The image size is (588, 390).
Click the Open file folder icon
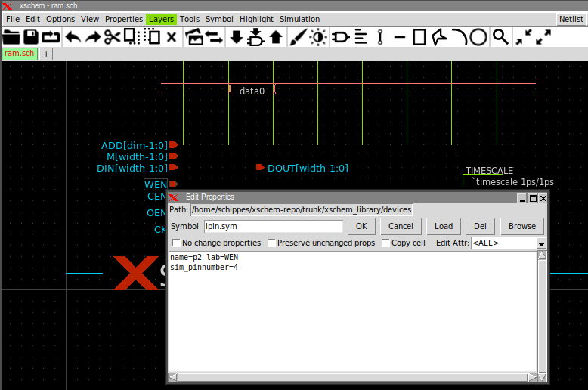(x=11, y=36)
